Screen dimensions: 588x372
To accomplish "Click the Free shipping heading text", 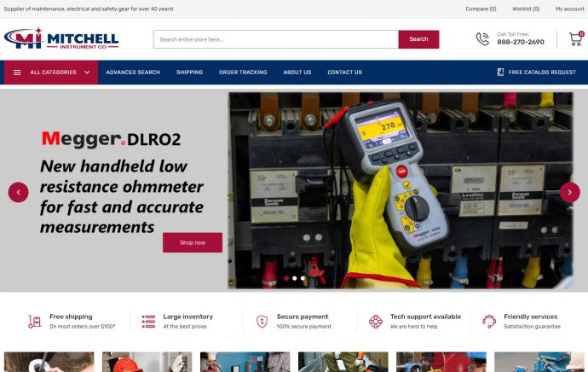I will pyautogui.click(x=71, y=317).
